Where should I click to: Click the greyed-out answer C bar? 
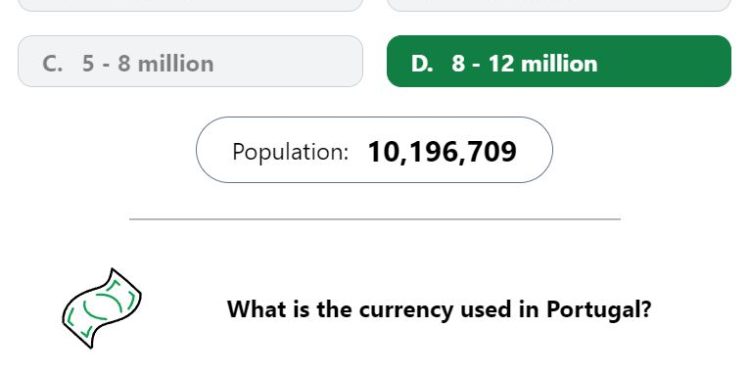(x=190, y=61)
